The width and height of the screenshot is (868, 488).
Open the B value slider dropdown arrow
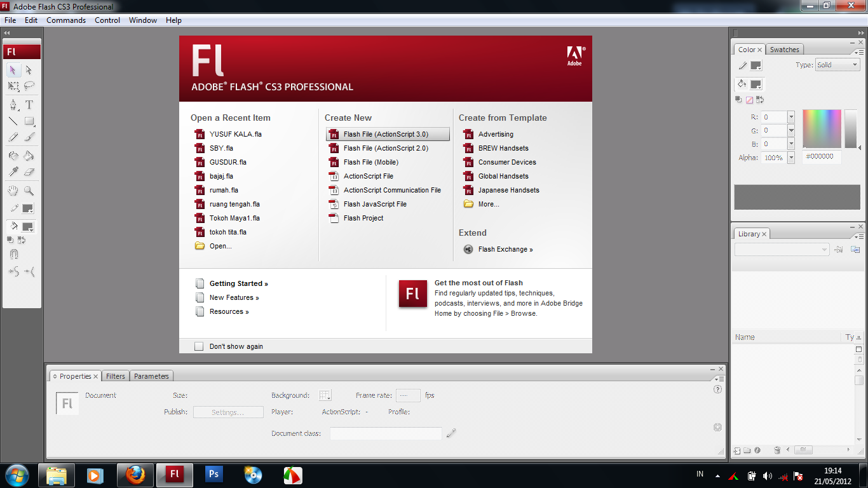tap(791, 144)
